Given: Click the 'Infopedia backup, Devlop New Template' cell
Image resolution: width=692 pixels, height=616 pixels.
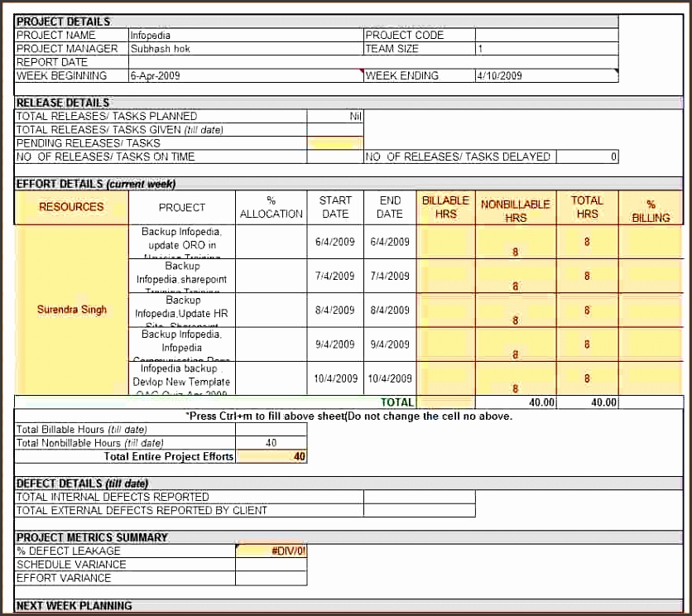Looking at the screenshot, I should coord(182,378).
